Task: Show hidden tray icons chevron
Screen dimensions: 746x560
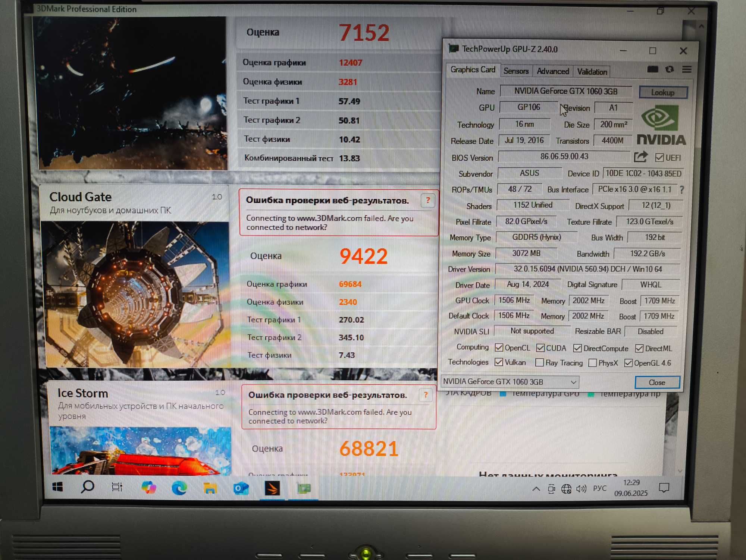Action: tap(536, 488)
